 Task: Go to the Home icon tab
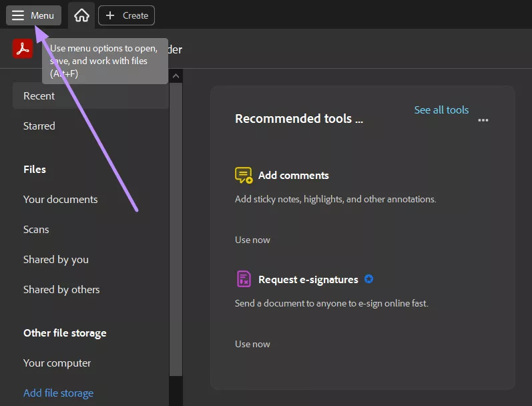coord(81,15)
